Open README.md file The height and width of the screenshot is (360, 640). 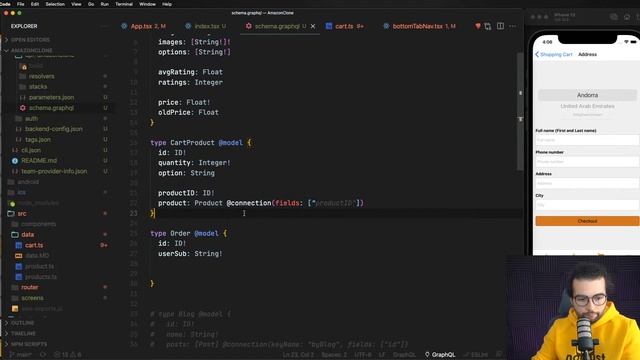39,161
